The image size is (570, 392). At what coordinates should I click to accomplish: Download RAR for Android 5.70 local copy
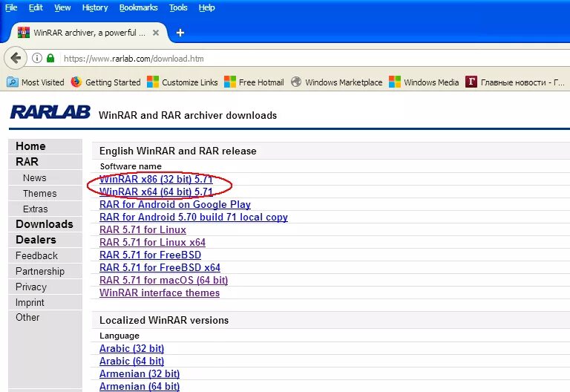click(194, 217)
